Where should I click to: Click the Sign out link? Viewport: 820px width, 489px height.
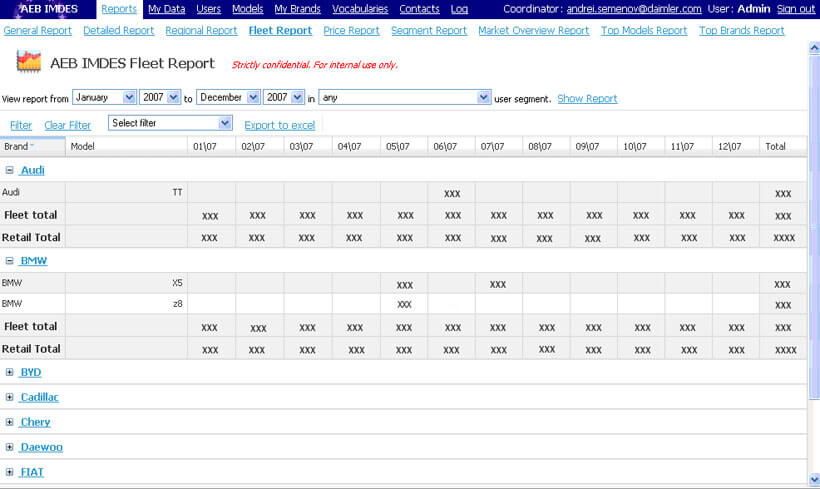coord(796,9)
